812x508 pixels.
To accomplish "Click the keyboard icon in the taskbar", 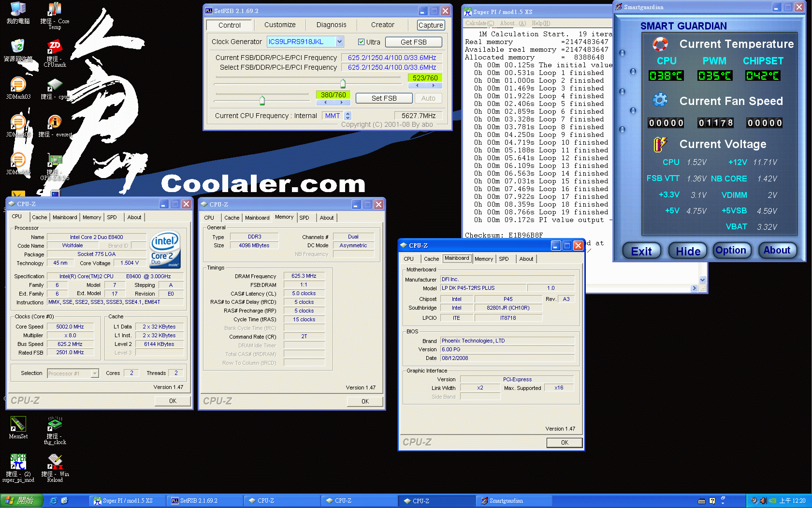I will pyautogui.click(x=702, y=501).
